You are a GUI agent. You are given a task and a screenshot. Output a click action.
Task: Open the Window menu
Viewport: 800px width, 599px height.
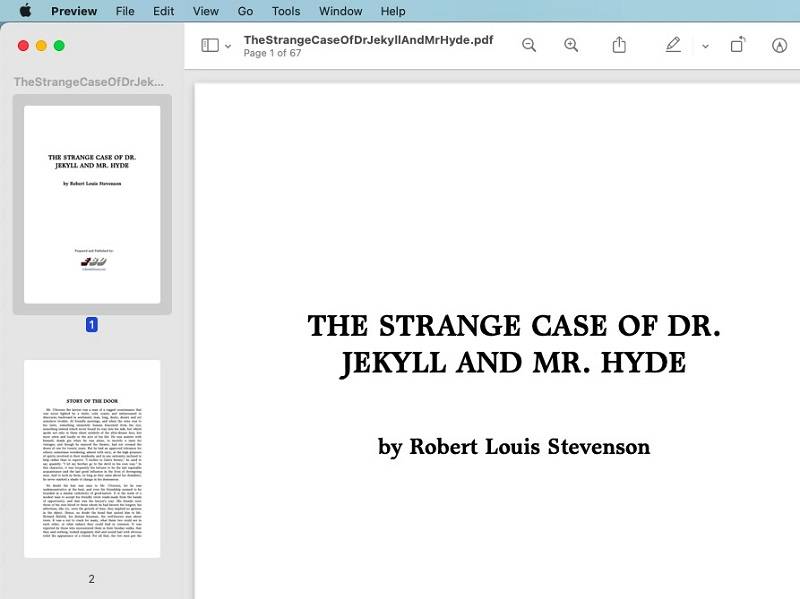(340, 11)
